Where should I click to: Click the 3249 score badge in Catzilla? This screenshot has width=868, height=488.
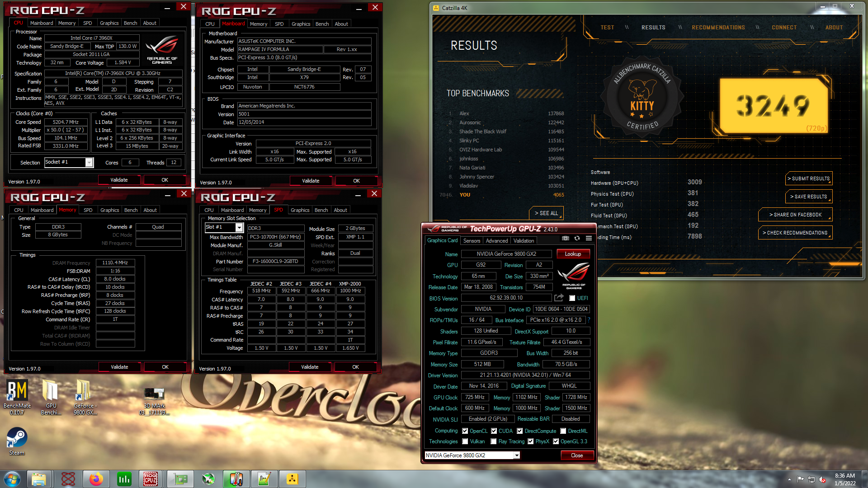tap(773, 107)
